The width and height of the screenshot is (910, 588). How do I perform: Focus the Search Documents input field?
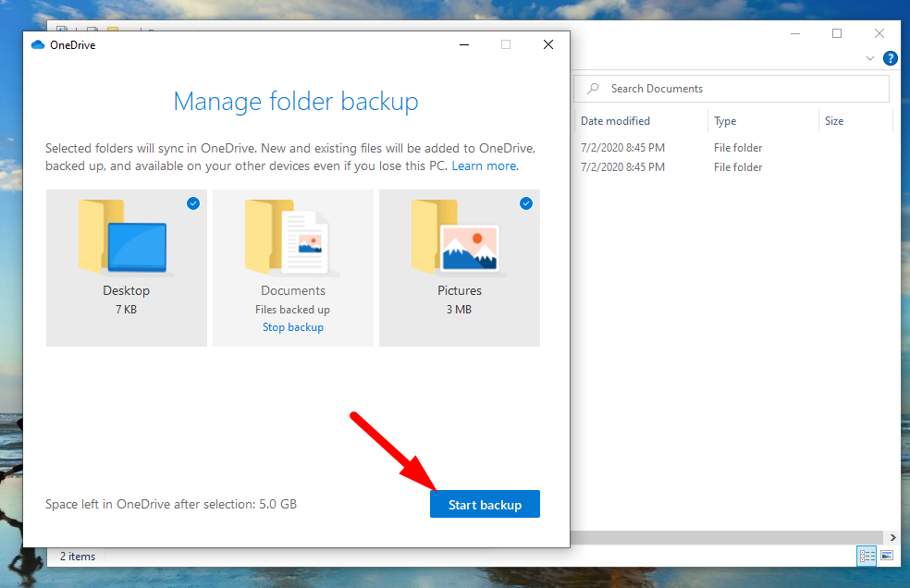tap(740, 89)
